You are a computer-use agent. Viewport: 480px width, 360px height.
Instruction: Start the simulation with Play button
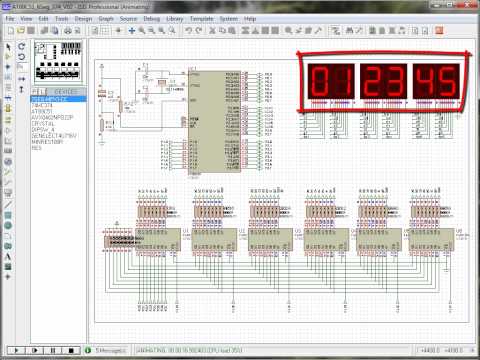click(x=16, y=350)
